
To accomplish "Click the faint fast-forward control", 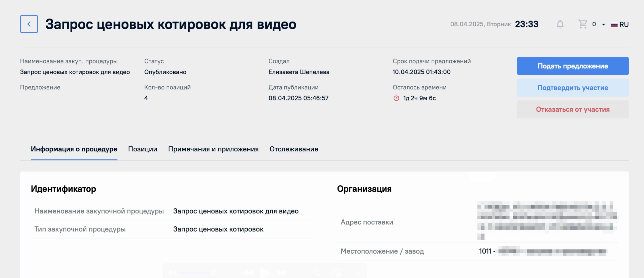I will point(282,273).
